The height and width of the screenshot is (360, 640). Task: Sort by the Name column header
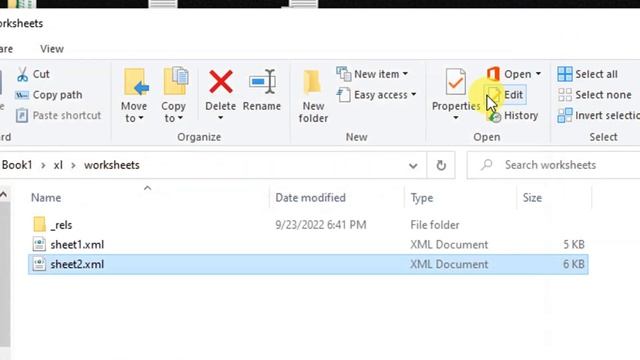(46, 198)
